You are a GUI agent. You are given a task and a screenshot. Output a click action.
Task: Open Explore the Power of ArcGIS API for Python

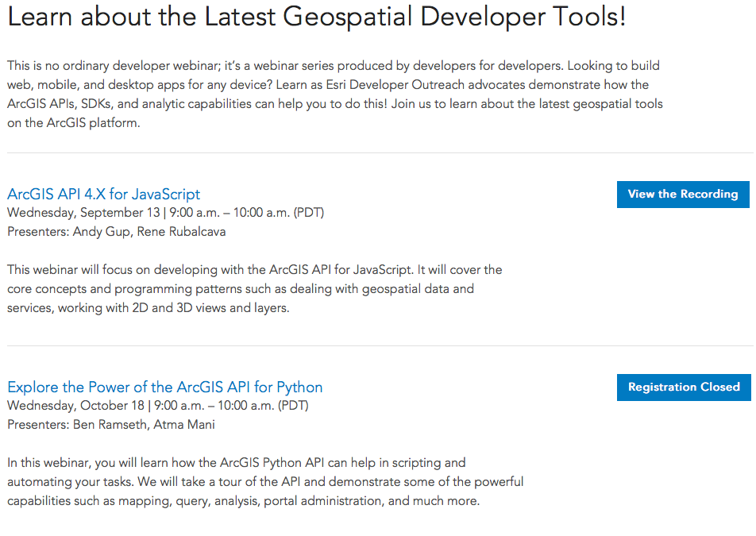coord(165,387)
